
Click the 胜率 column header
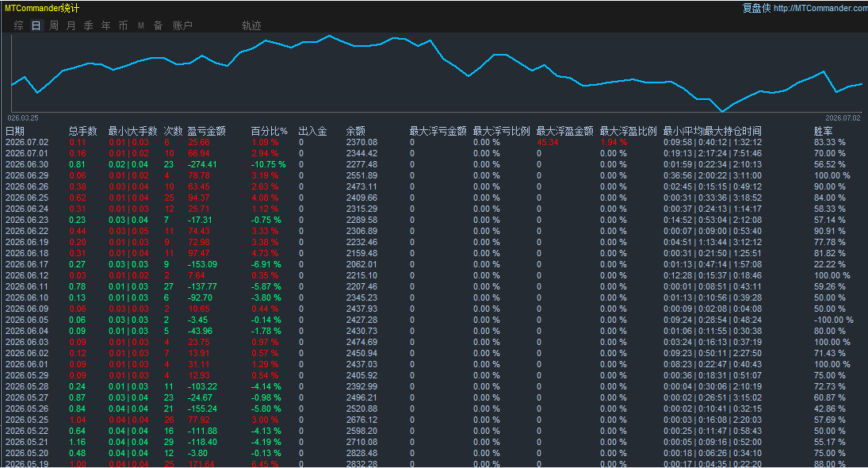(x=823, y=131)
